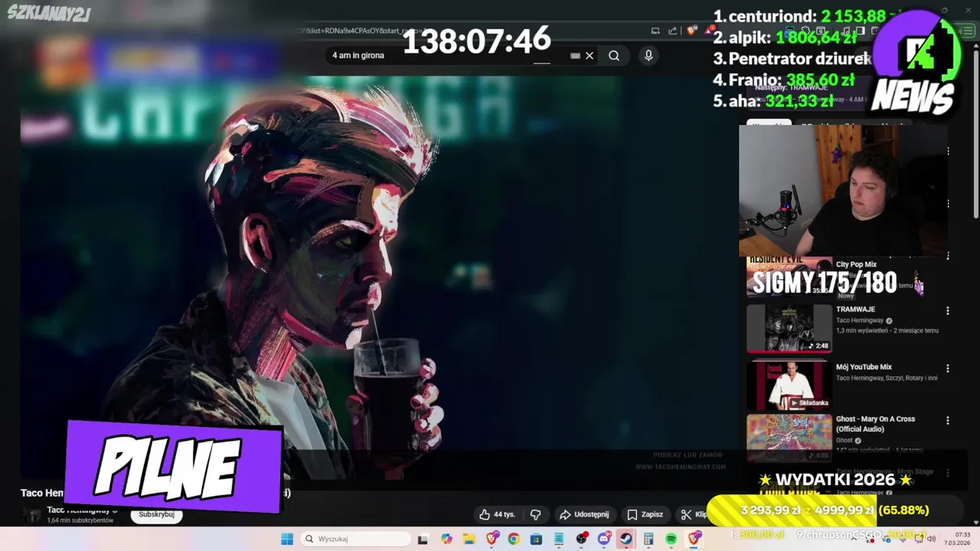Screen dimensions: 980x551
Task: Click the 'TRAMWAJE' video title
Action: pos(855,309)
